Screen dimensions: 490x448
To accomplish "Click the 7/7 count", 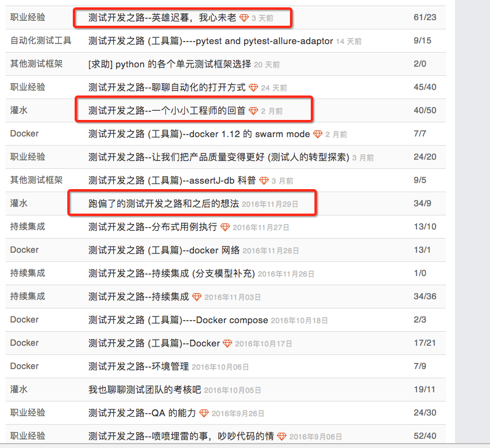I will coord(420,134).
